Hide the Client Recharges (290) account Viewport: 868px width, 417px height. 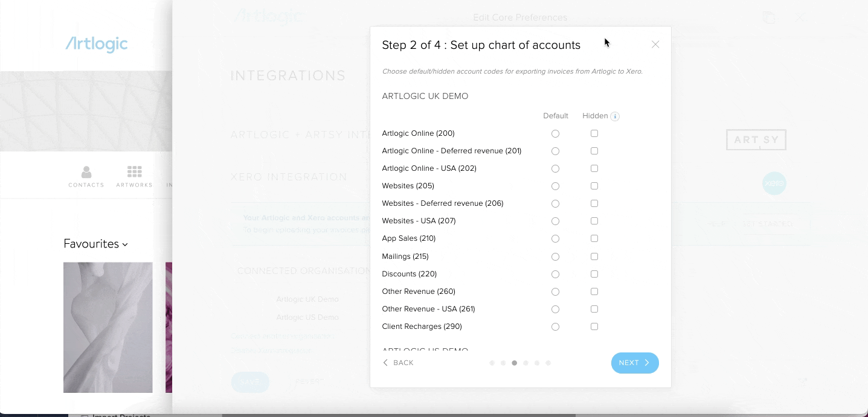click(x=594, y=326)
